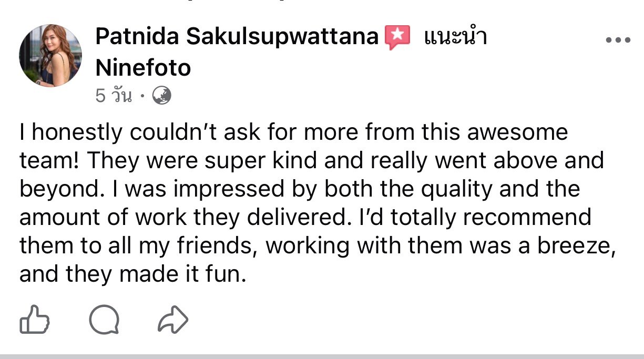Tap the Share arrow icon

coord(173,320)
